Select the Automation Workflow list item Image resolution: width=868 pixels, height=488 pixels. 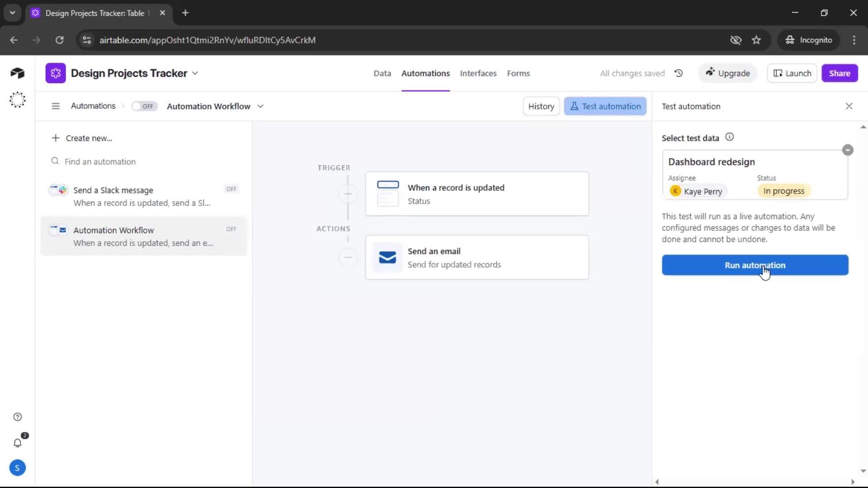click(144, 236)
